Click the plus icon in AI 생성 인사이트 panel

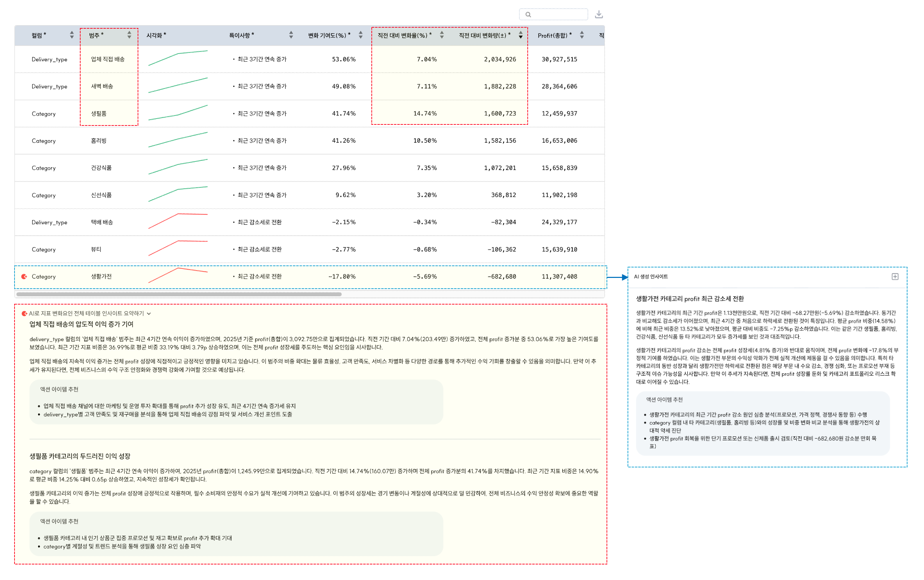(x=895, y=277)
